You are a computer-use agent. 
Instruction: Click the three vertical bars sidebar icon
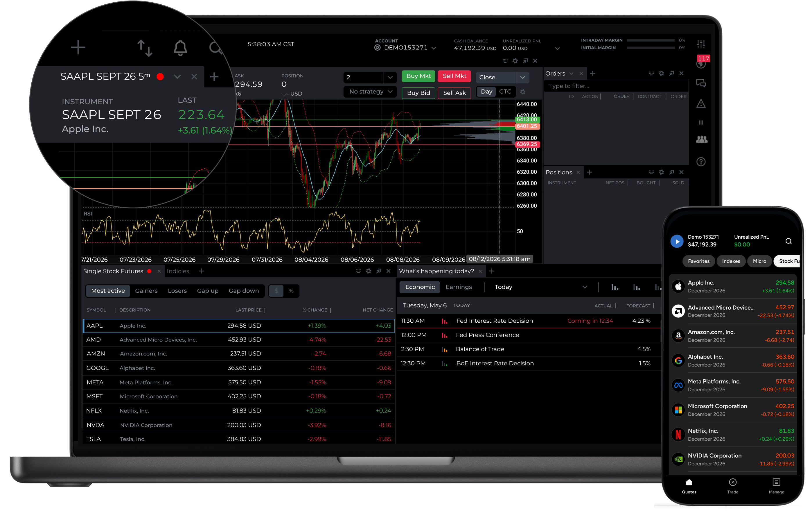(701, 123)
